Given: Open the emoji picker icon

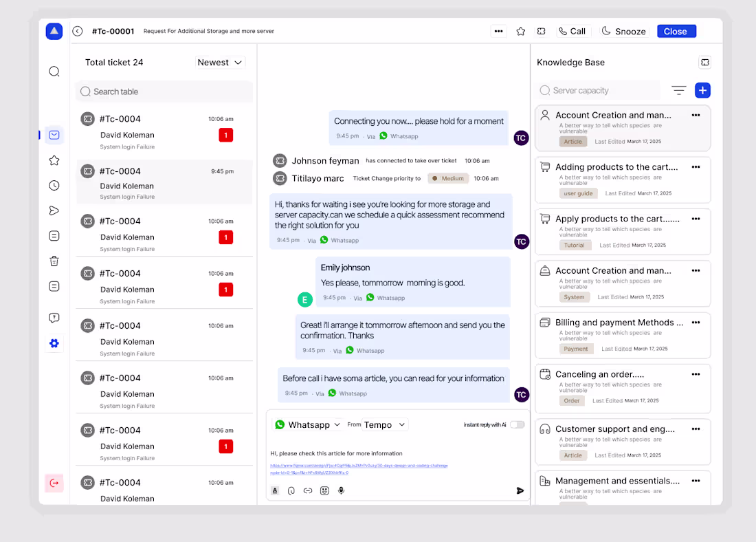Looking at the screenshot, I should (x=324, y=491).
